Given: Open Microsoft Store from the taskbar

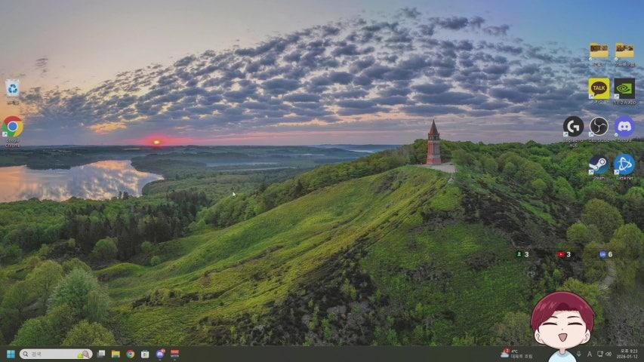Looking at the screenshot, I should pos(145,354).
